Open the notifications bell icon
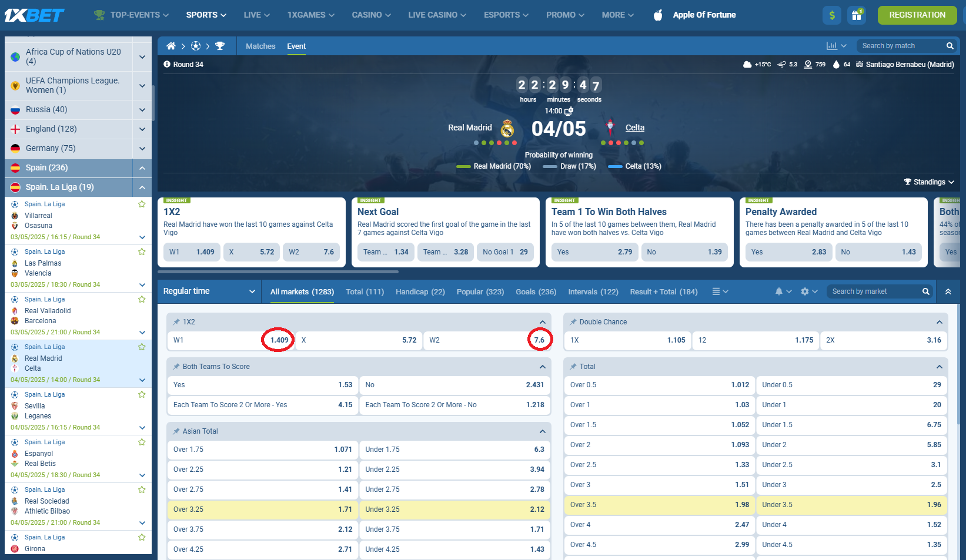 click(x=779, y=291)
